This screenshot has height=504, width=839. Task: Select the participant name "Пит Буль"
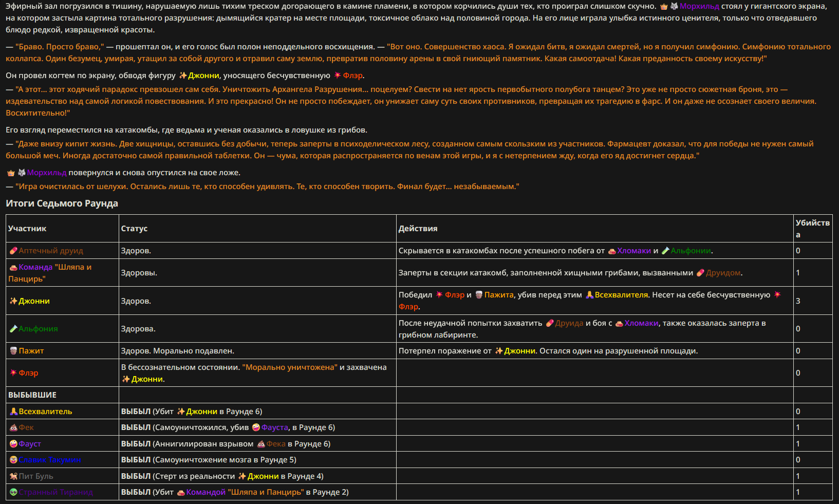pos(36,476)
